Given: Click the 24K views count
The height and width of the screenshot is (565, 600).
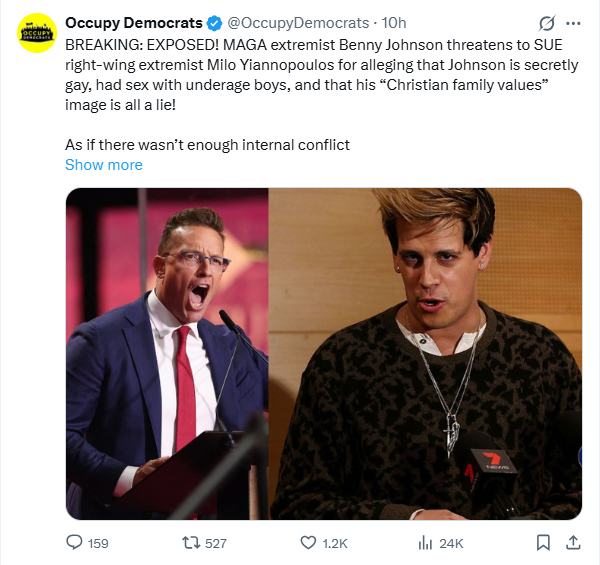Looking at the screenshot, I should [451, 544].
